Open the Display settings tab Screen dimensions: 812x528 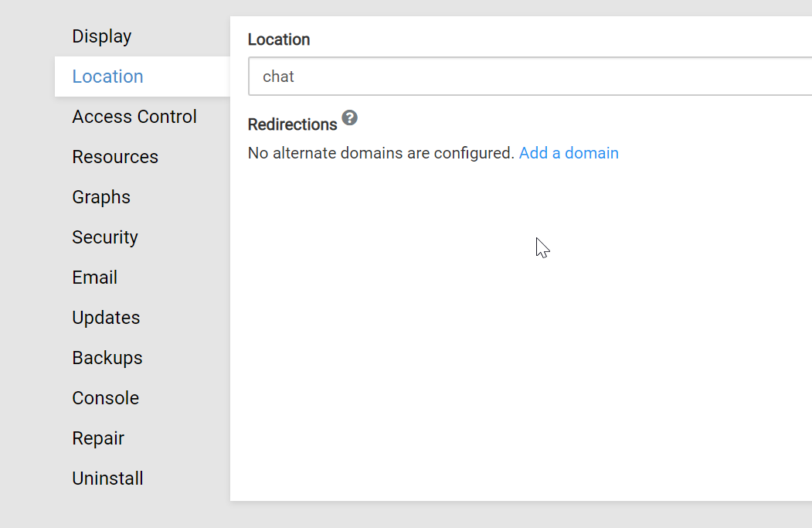click(101, 36)
